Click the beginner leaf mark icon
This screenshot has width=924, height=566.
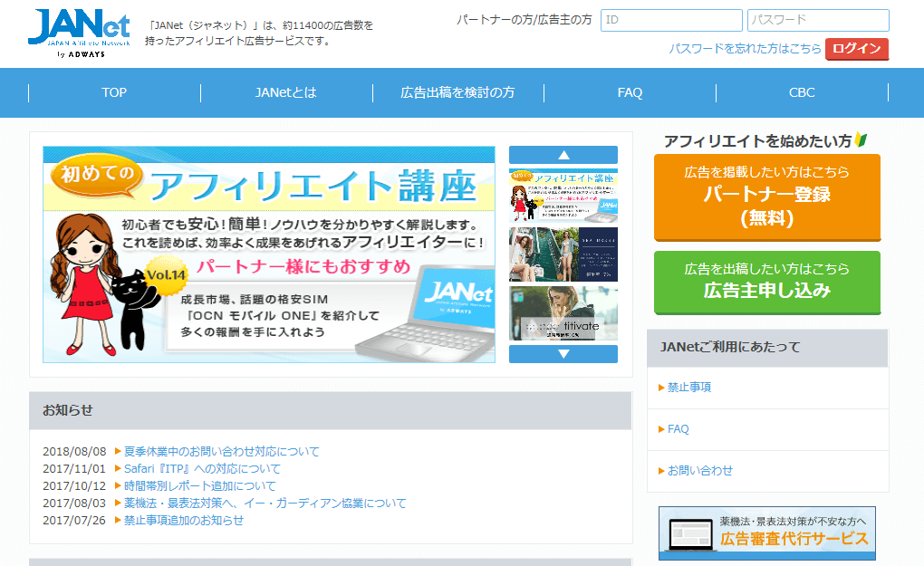click(x=861, y=140)
